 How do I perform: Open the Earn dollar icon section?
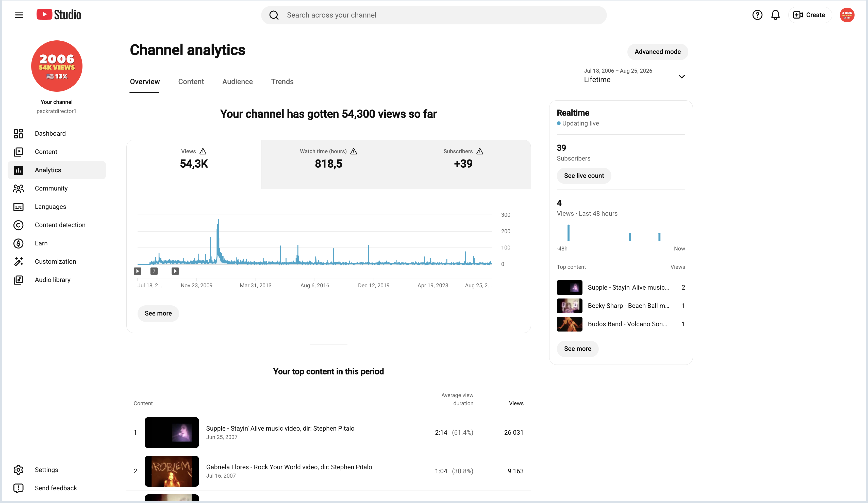18,243
